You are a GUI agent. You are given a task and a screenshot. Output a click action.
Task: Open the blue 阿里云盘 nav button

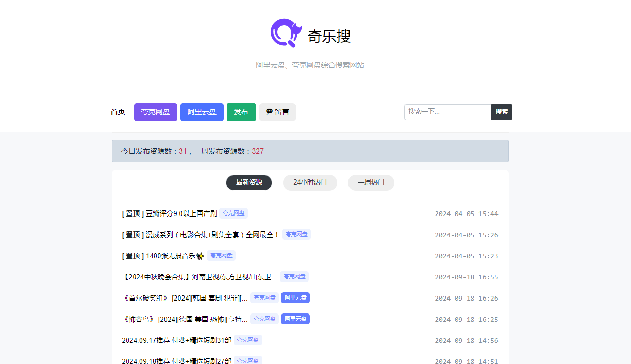tap(202, 112)
